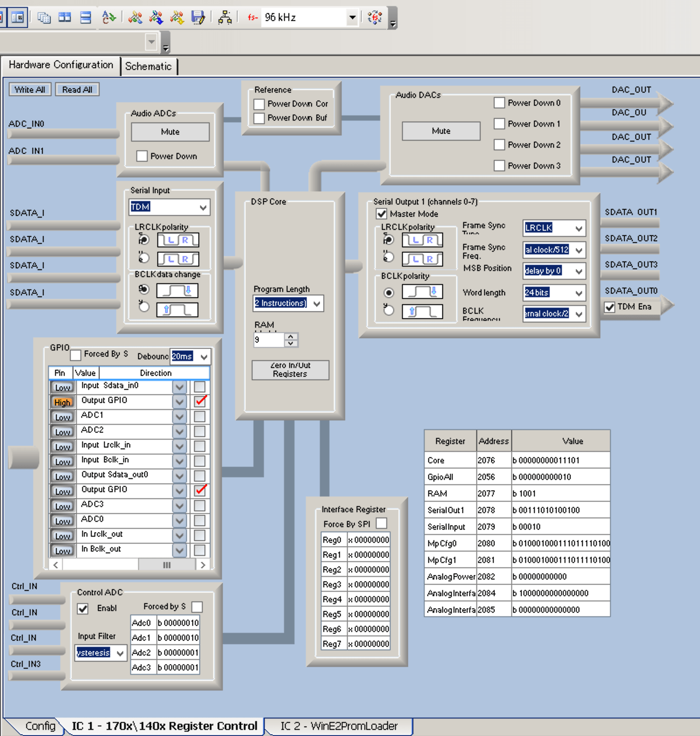Click Serial Output BCLK falling edge waveform
The image size is (700, 736).
(422, 292)
